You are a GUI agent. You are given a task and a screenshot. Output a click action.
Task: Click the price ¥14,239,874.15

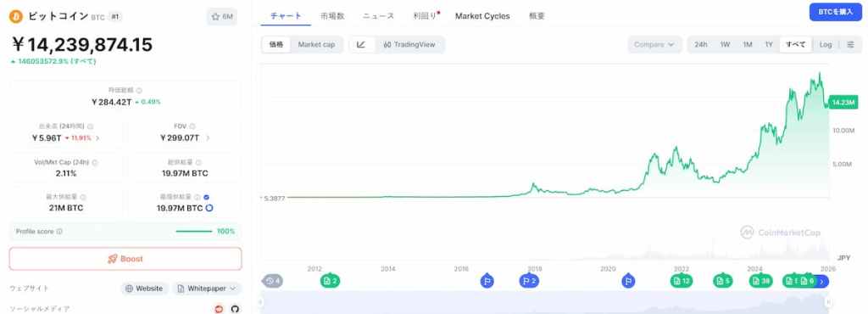coord(81,45)
